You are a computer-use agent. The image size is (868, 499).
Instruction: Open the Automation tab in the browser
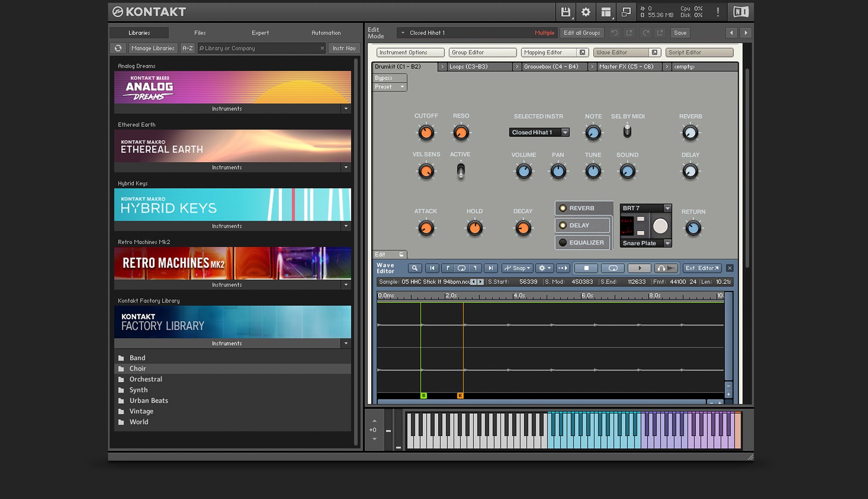point(325,32)
